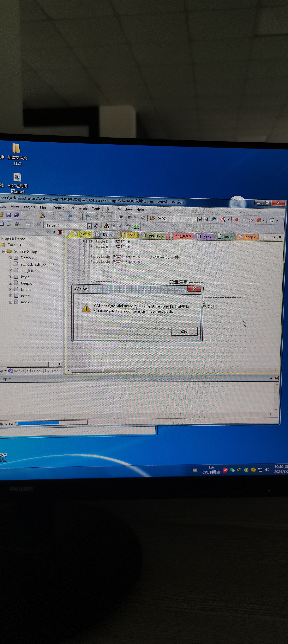Click 确定 button in µVision dialog
This screenshot has width=288, height=644.
tap(184, 331)
